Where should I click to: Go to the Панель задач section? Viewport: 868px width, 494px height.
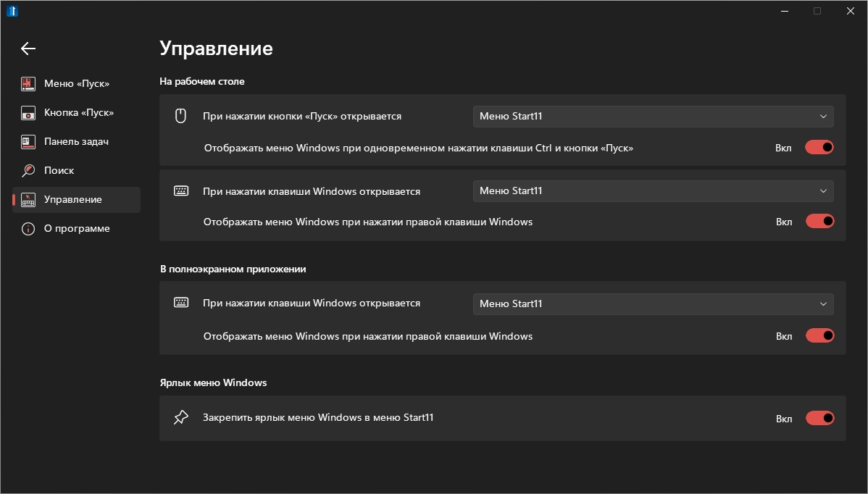(x=76, y=142)
